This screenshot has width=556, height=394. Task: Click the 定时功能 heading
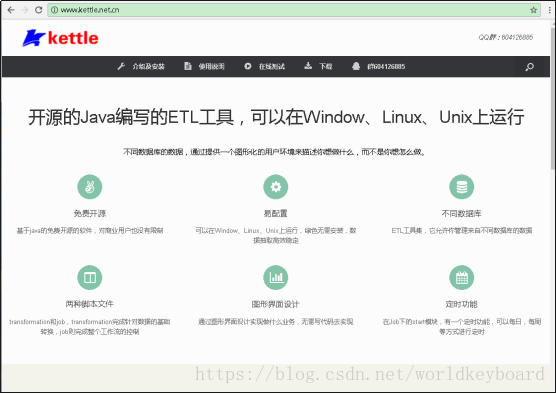click(x=461, y=304)
